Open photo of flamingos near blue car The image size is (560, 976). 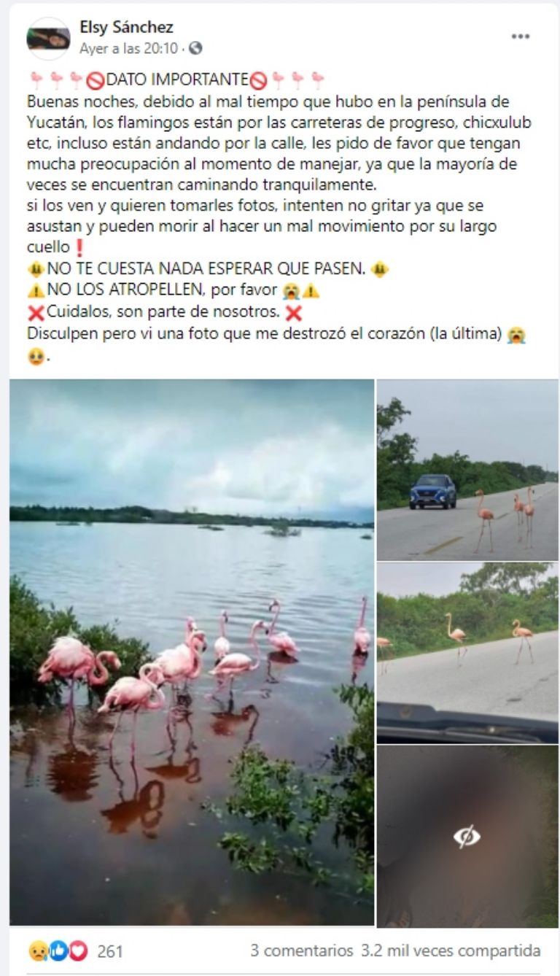click(467, 470)
